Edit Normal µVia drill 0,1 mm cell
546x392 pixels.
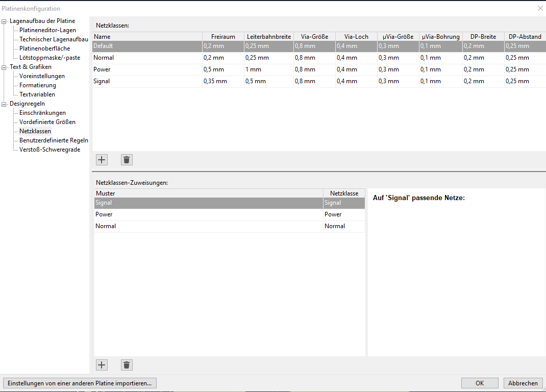(x=441, y=58)
